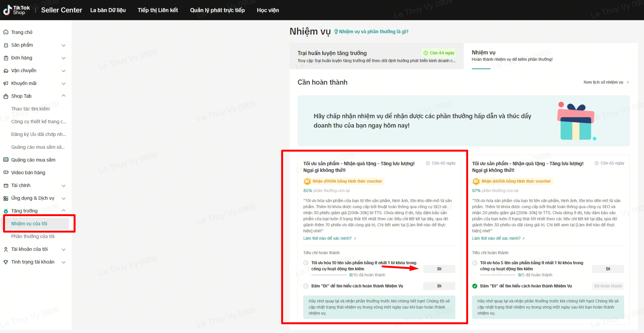The image size is (644, 333).
Task: Open Công cụ thiết kế trang submenu item
Action: pos(39,121)
